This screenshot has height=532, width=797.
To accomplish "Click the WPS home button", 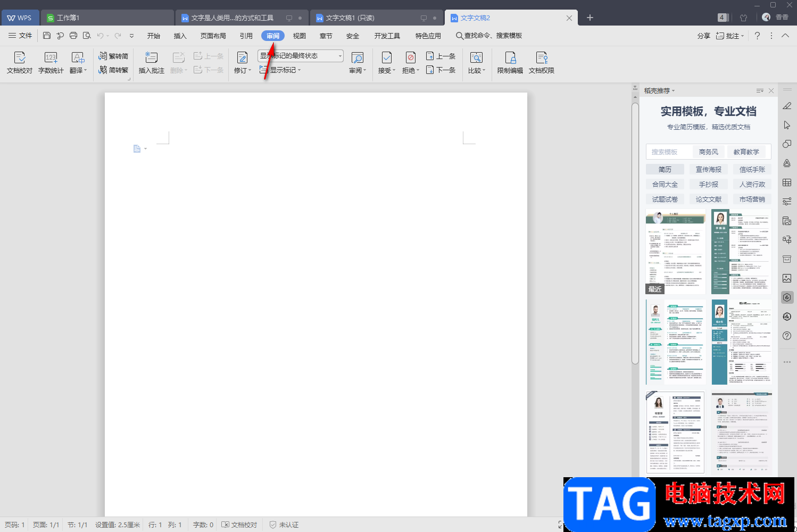I will (20, 18).
